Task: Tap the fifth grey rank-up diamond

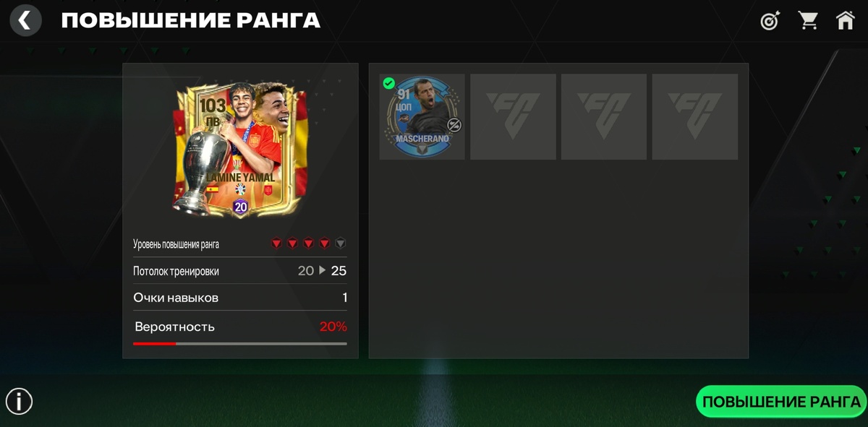Action: click(x=341, y=243)
